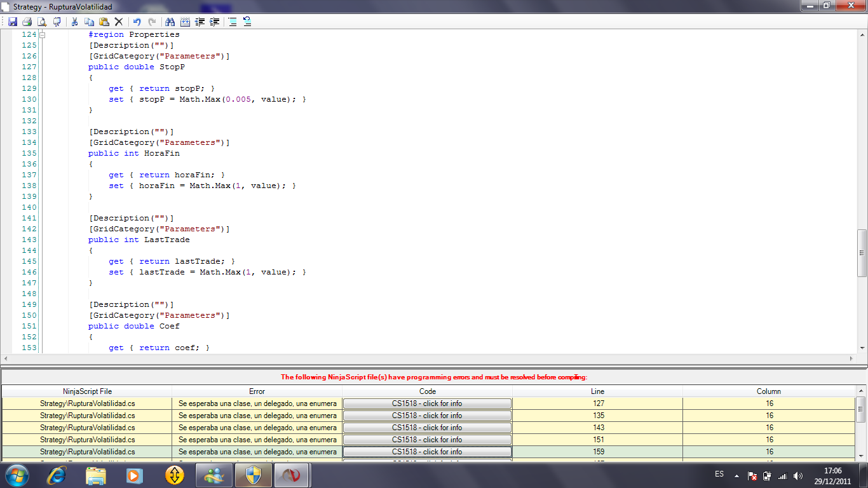The height and width of the screenshot is (488, 868).
Task: Redo the last undone edit
Action: [x=151, y=22]
